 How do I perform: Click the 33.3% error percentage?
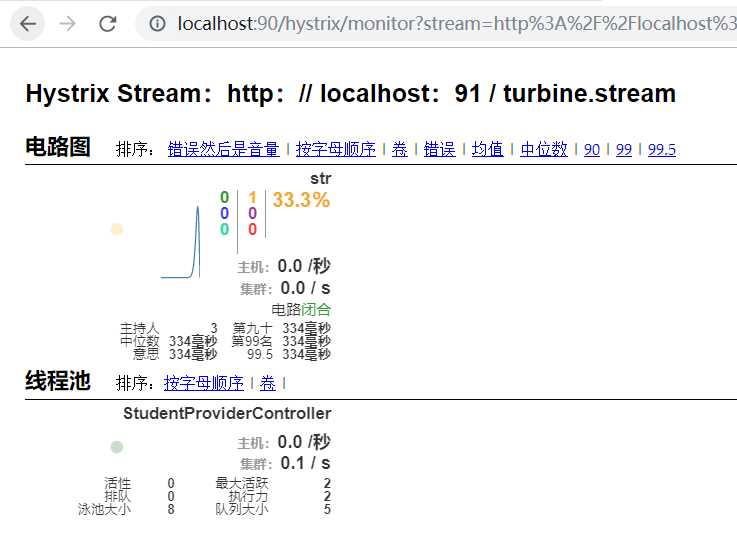point(301,200)
